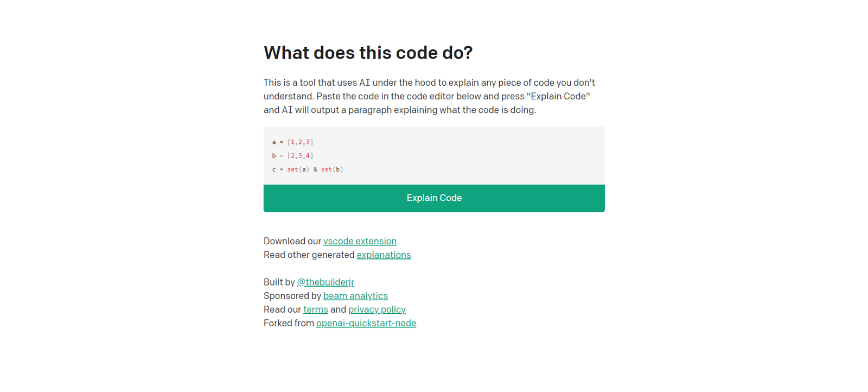Click the "Read other generated" text

pyautogui.click(x=309, y=255)
